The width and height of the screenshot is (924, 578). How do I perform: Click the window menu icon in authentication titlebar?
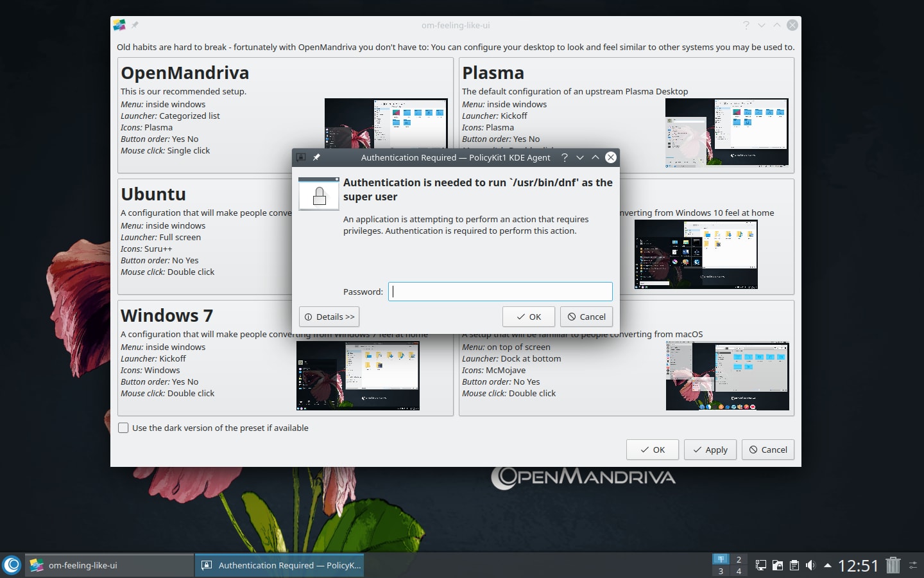click(301, 157)
